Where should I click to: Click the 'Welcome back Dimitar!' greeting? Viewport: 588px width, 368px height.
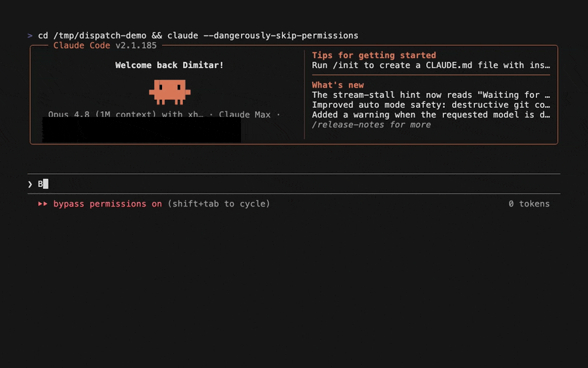(169, 65)
